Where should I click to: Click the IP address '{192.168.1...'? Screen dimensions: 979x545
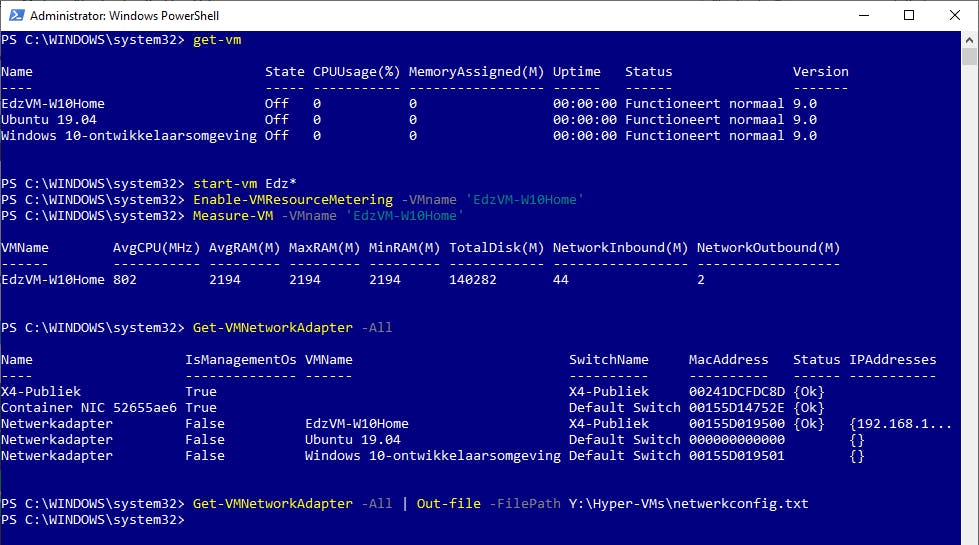(x=900, y=423)
